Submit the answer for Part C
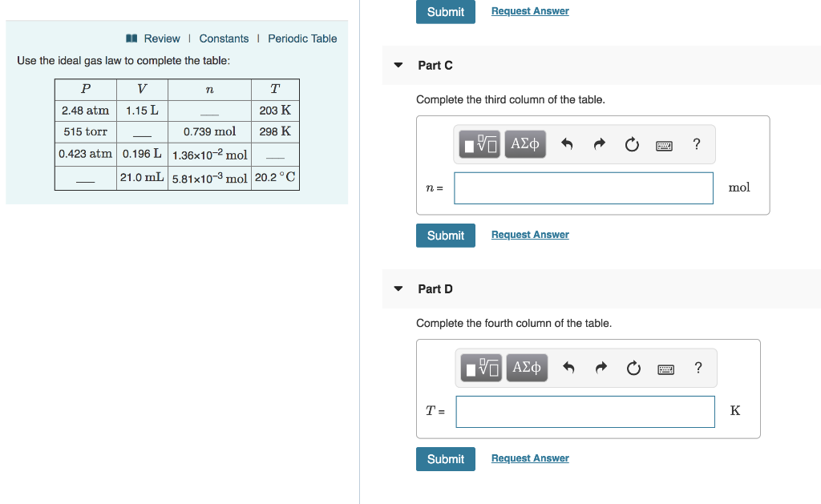The width and height of the screenshot is (821, 504). (445, 235)
